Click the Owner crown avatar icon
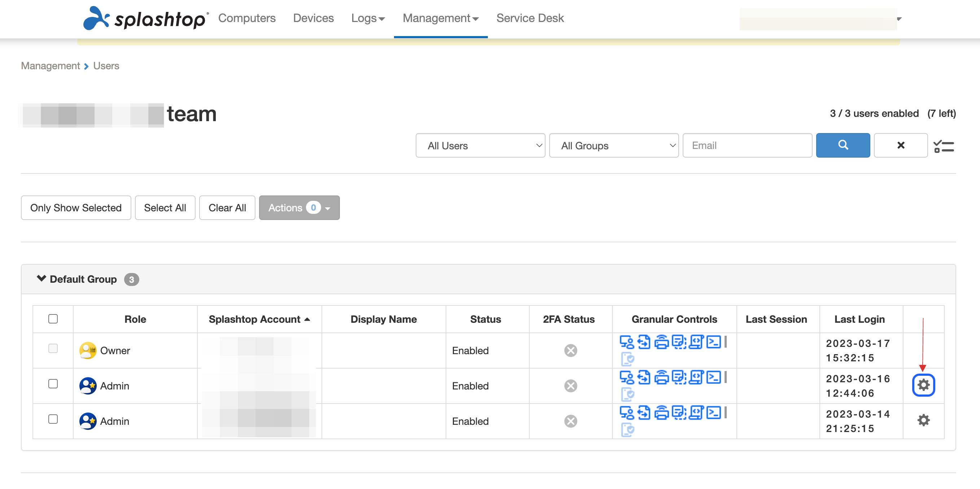980x489 pixels. point(87,350)
